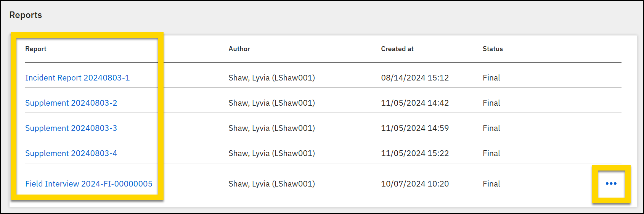644x214 pixels.
Task: Click author cell in Supplement 20240803-2 row
Action: tap(272, 103)
